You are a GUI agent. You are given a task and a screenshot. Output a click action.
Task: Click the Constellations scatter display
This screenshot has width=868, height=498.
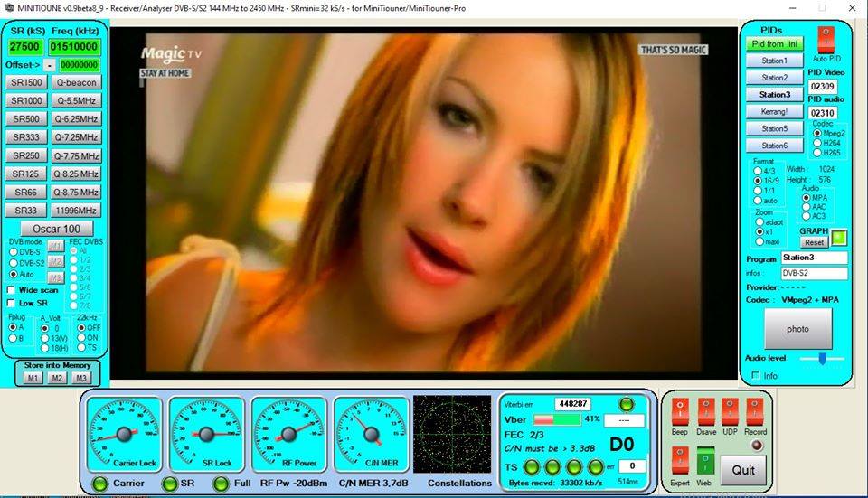pyautogui.click(x=452, y=435)
